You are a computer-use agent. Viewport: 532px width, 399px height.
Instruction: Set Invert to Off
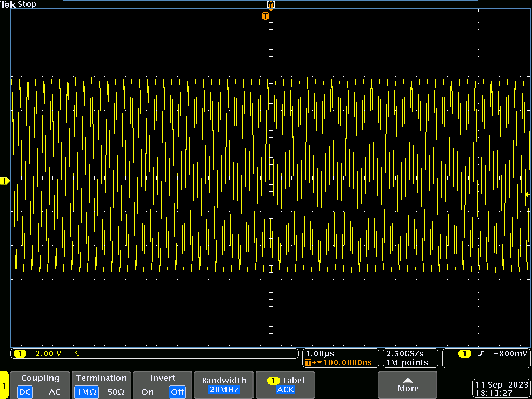[177, 392]
